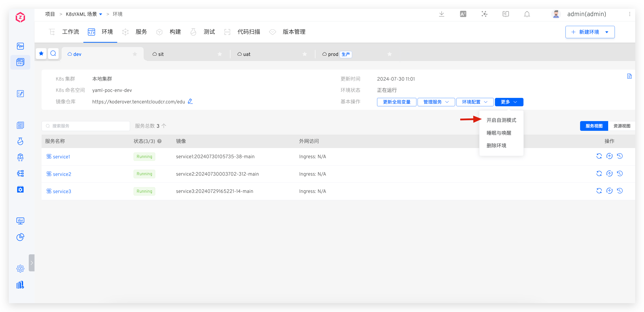Expand the 管理服务 dropdown

click(x=436, y=102)
